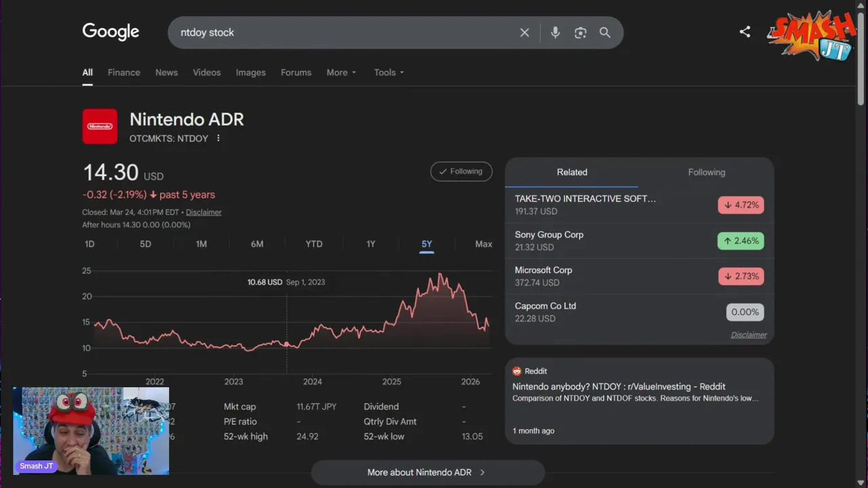Toggle the Following button for Nintendo ADR
868x488 pixels.
point(461,171)
